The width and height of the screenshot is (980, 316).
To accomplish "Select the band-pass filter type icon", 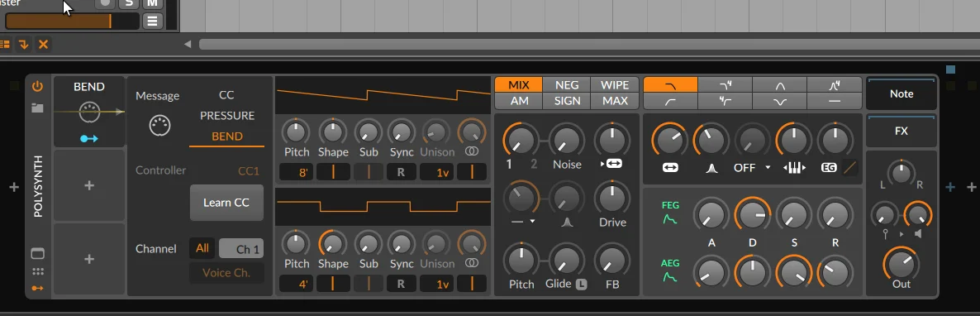I will (779, 85).
